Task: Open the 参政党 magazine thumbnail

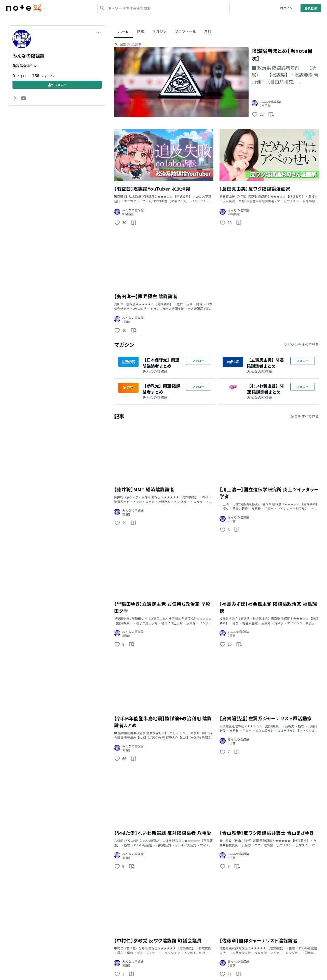Action: click(128, 388)
